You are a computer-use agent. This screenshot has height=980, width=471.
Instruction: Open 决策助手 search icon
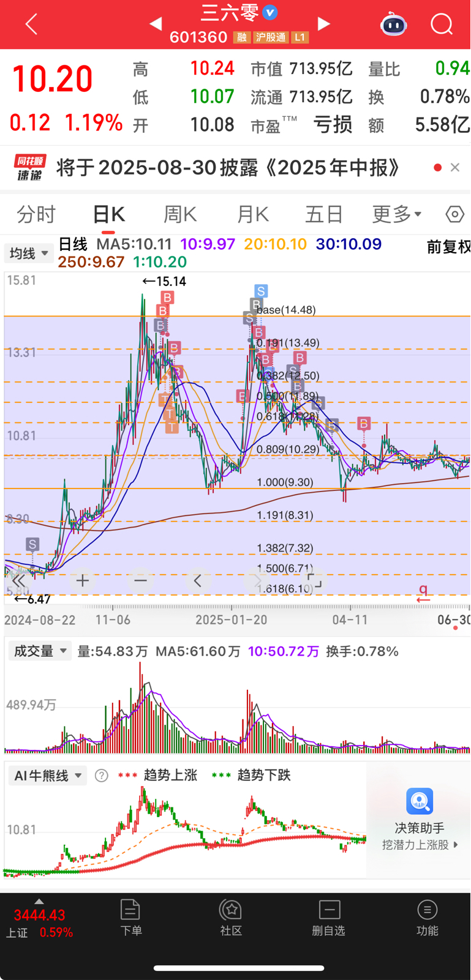tap(420, 801)
